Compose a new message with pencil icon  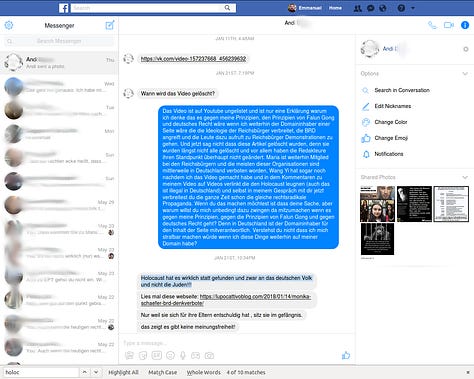[x=110, y=25]
